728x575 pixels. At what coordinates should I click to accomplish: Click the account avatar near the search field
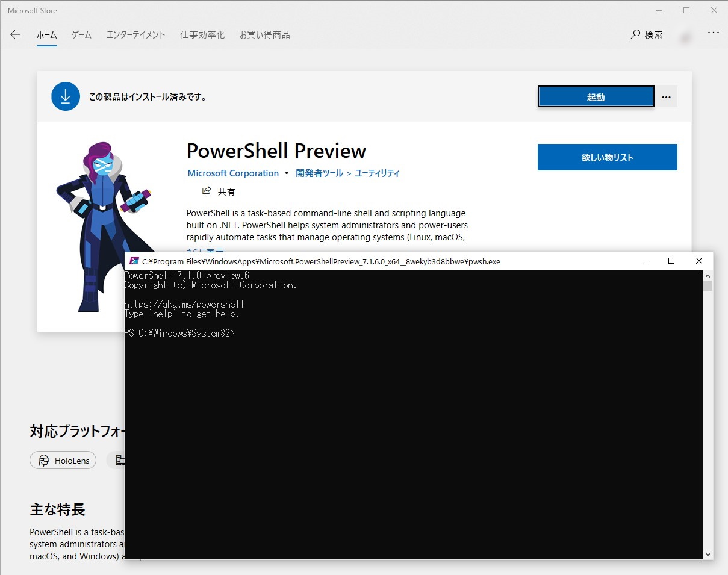point(686,36)
